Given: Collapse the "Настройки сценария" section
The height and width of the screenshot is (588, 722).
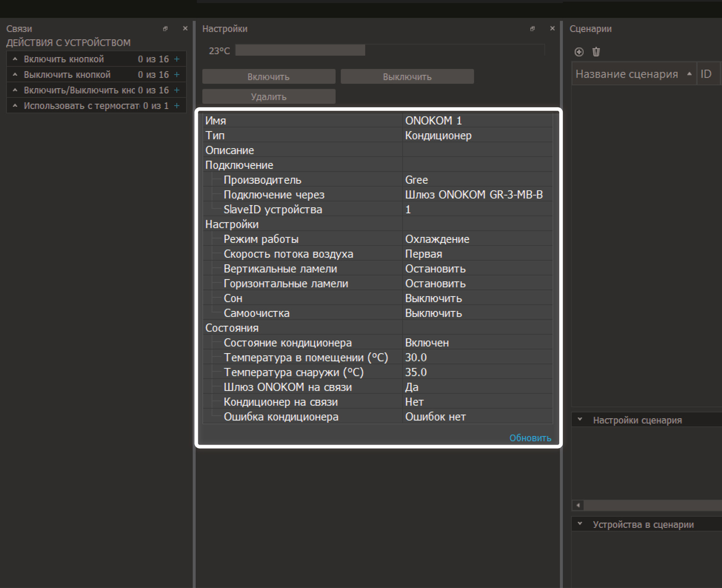Looking at the screenshot, I should coord(580,420).
